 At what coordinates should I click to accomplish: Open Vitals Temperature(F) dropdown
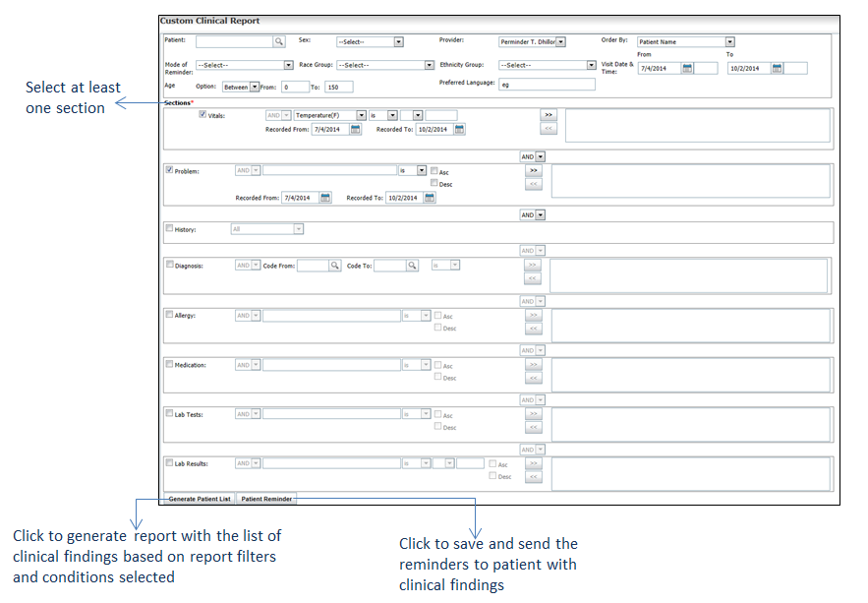pyautogui.click(x=330, y=115)
